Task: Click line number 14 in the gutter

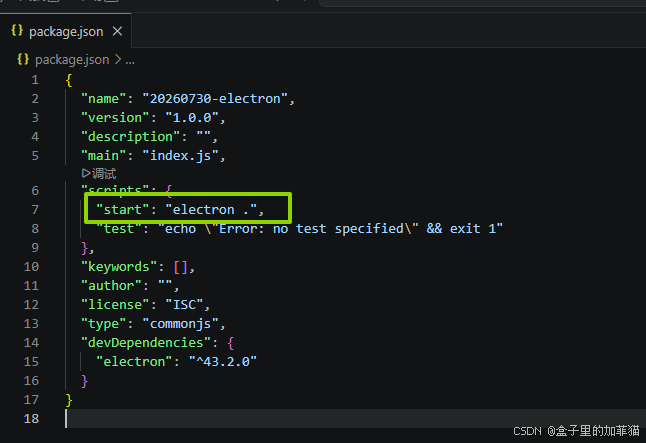Action: [31, 342]
